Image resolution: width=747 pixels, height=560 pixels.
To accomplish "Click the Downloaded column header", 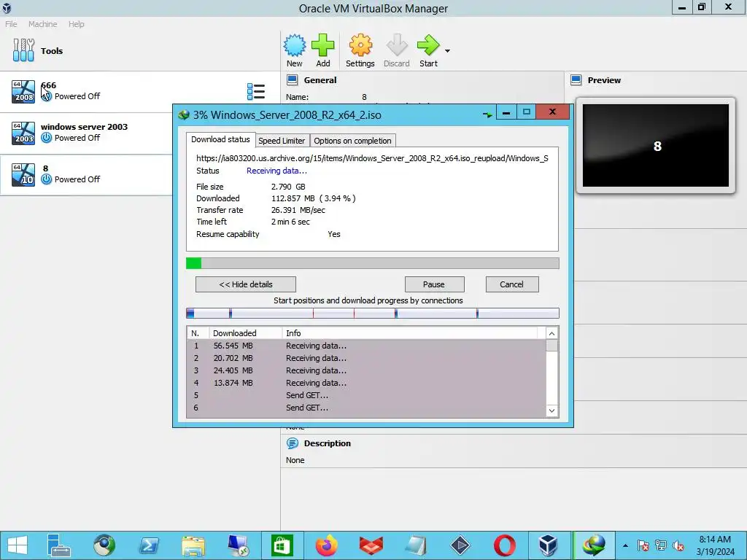I will click(245, 333).
